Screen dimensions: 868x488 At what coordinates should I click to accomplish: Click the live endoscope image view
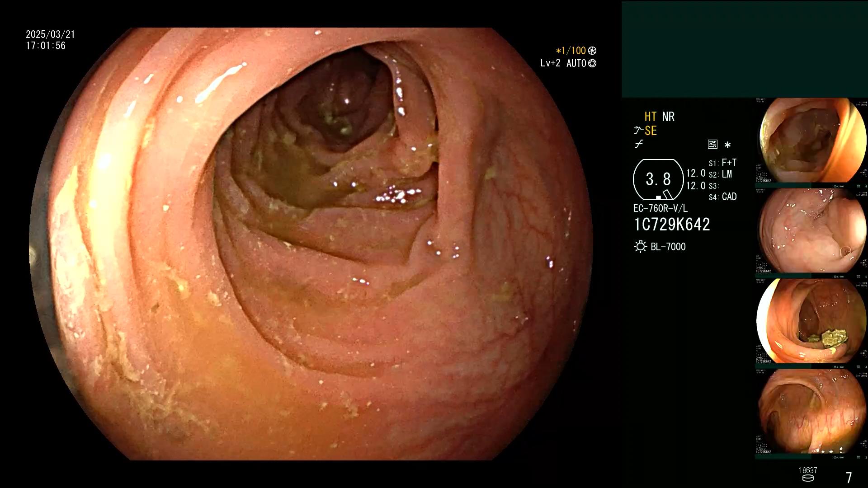click(x=311, y=244)
